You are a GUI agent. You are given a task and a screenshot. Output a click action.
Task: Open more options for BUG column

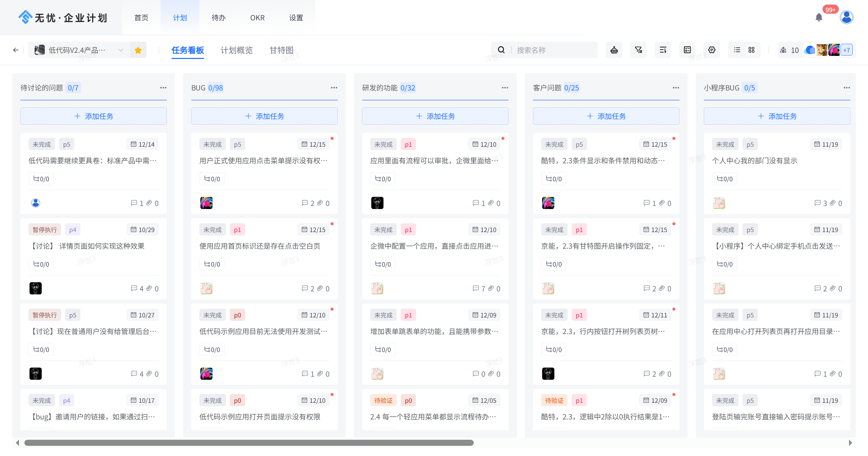click(334, 88)
